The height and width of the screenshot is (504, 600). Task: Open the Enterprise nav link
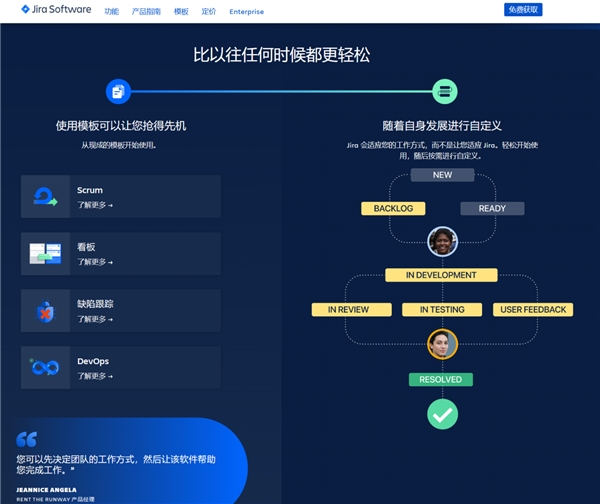pyautogui.click(x=246, y=11)
